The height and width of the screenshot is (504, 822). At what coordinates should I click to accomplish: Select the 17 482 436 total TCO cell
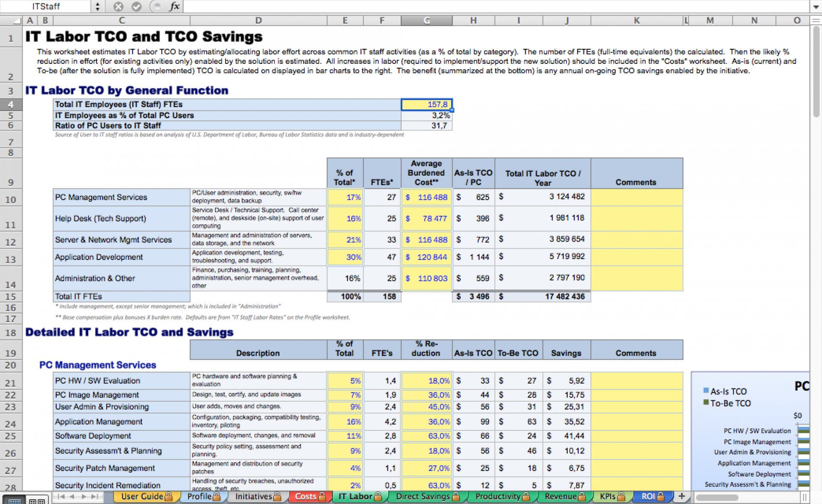(x=543, y=297)
